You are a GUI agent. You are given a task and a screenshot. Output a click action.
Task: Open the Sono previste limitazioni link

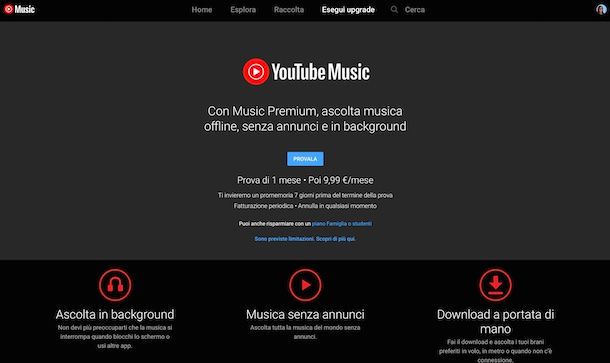[x=305, y=239]
